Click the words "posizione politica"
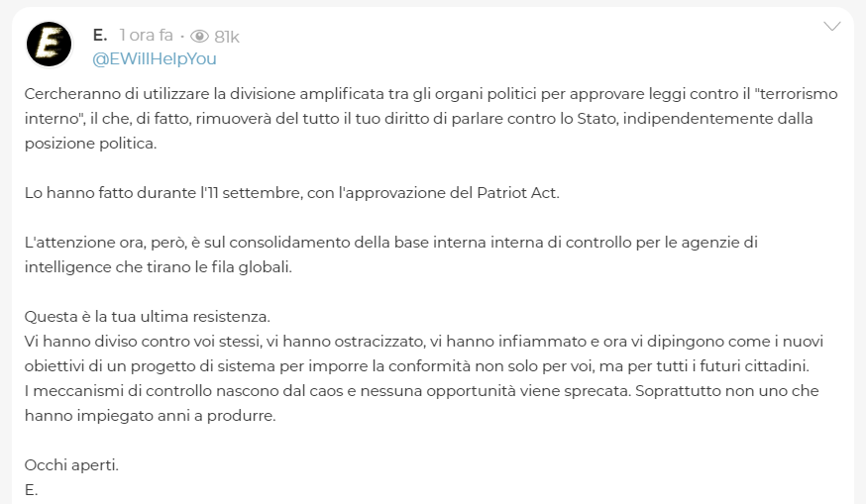Viewport: 866px width, 504px height. click(91, 144)
